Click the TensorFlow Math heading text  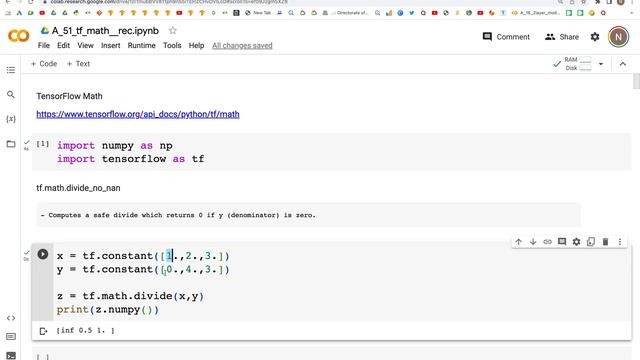click(69, 96)
